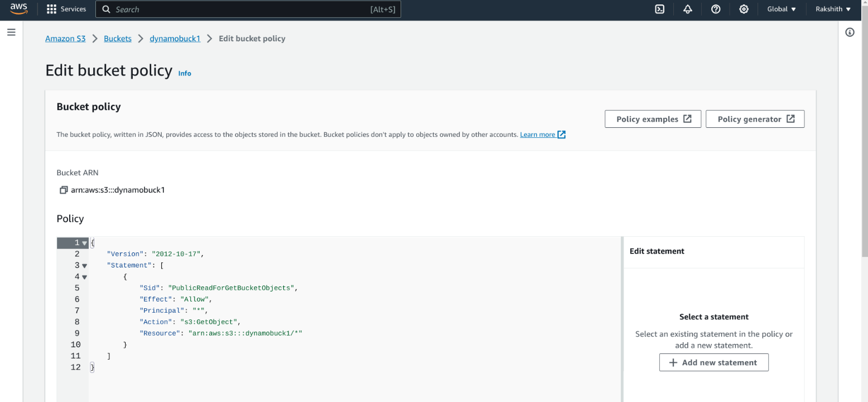868x402 pixels.
Task: Click the search input field
Action: (248, 9)
